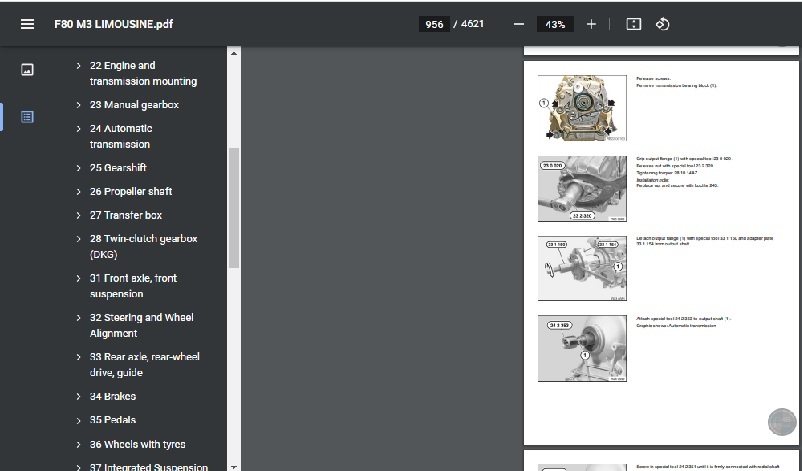Go to 36 Wheels with tyres
This screenshot has height=471, width=802.
(x=138, y=444)
